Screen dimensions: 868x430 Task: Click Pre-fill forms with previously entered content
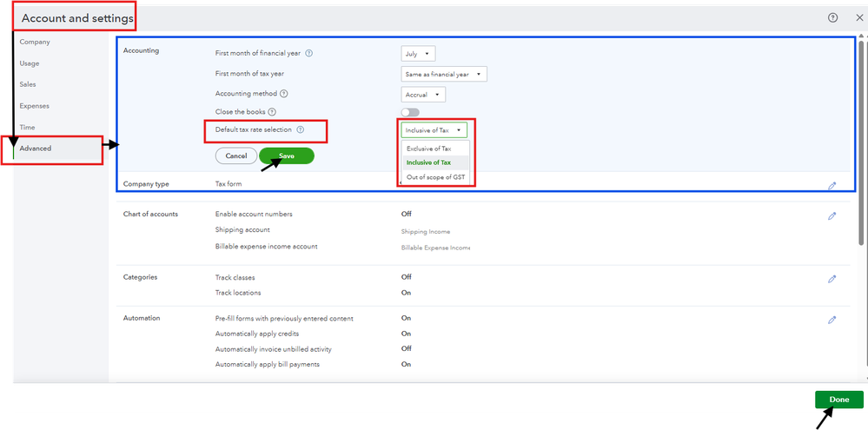(284, 318)
